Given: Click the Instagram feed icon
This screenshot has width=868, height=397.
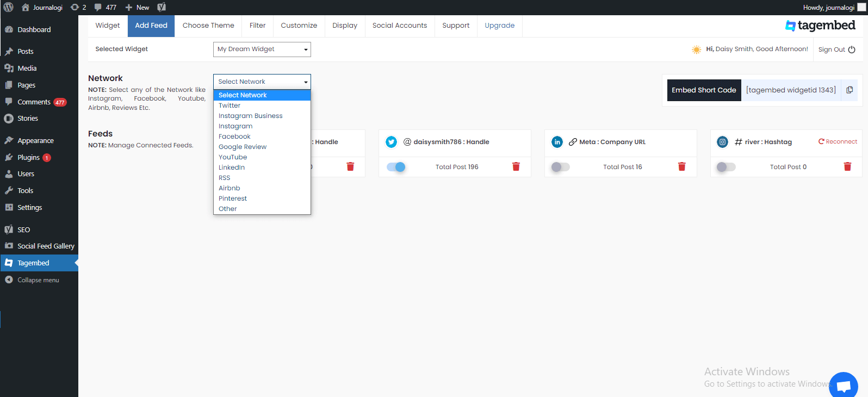Looking at the screenshot, I should 723,142.
